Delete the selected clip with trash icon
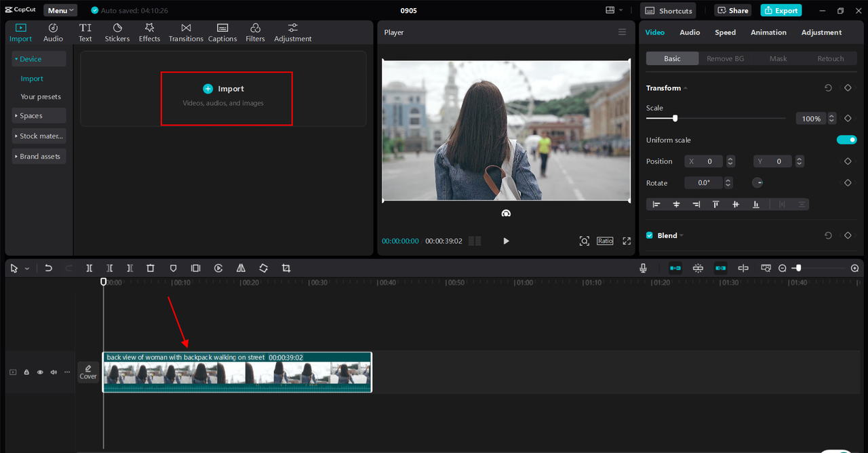 tap(151, 269)
